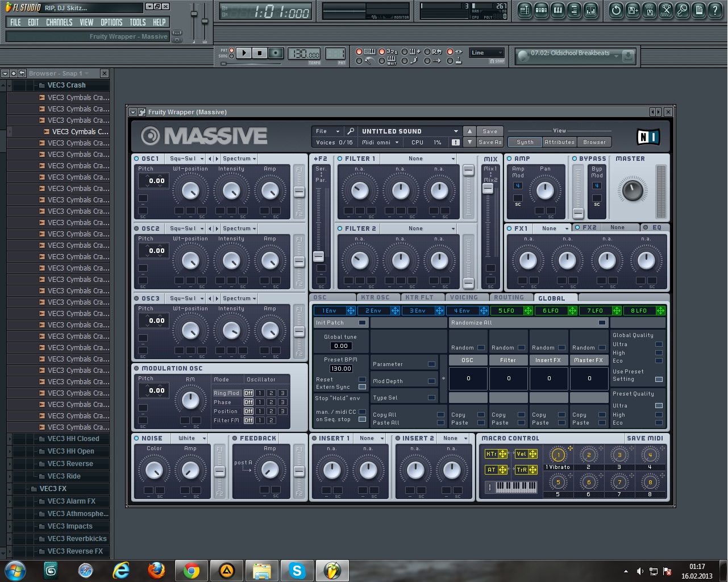
Task: Open the INSERT 2 None dropdown
Action: click(x=454, y=438)
